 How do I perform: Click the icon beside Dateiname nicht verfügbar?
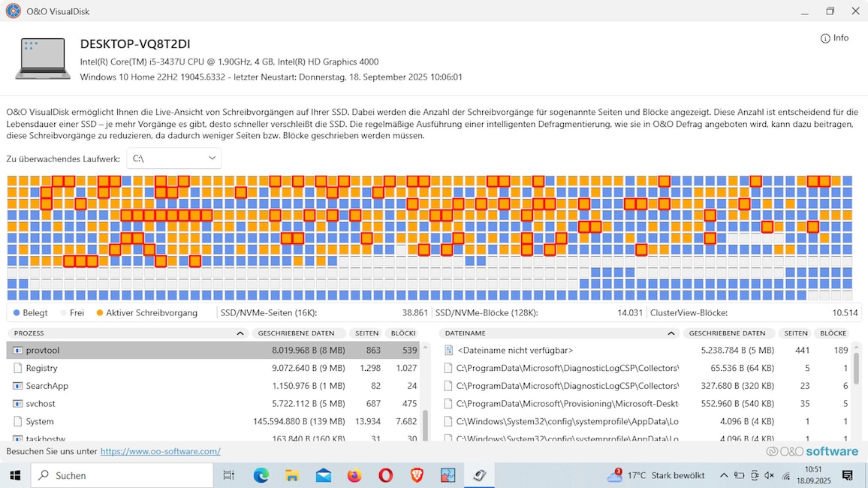coord(448,350)
